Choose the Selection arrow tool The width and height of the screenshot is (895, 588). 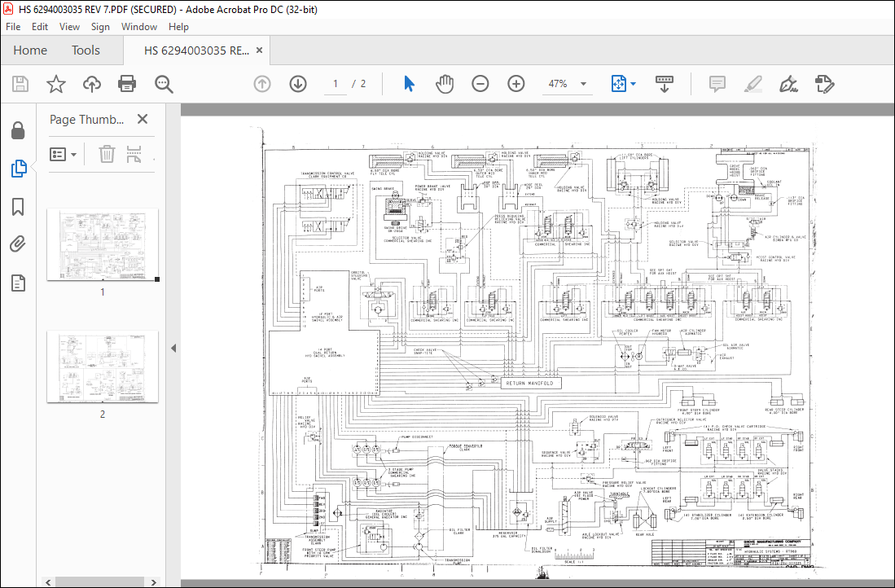pos(409,84)
